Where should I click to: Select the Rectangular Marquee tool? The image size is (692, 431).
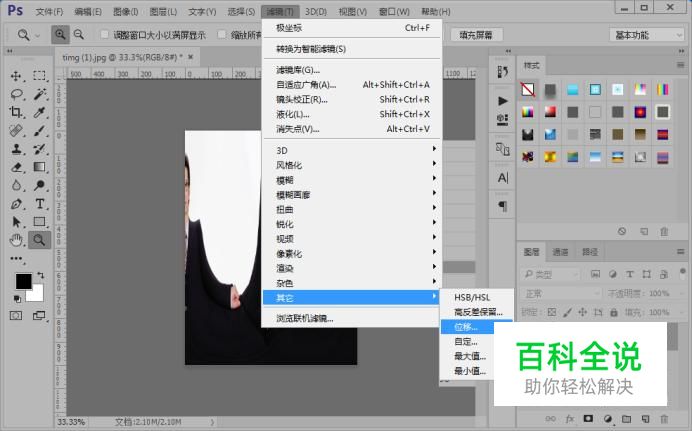point(39,76)
